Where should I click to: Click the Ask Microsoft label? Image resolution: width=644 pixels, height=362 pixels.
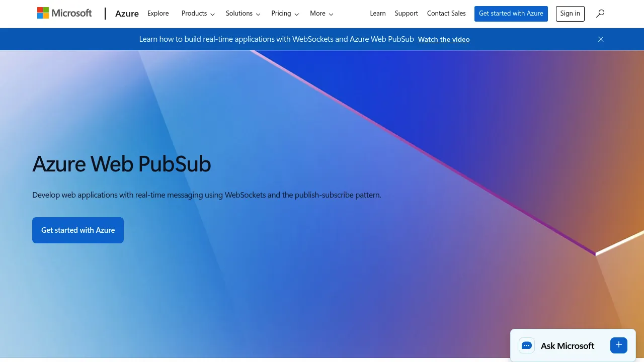(568, 346)
